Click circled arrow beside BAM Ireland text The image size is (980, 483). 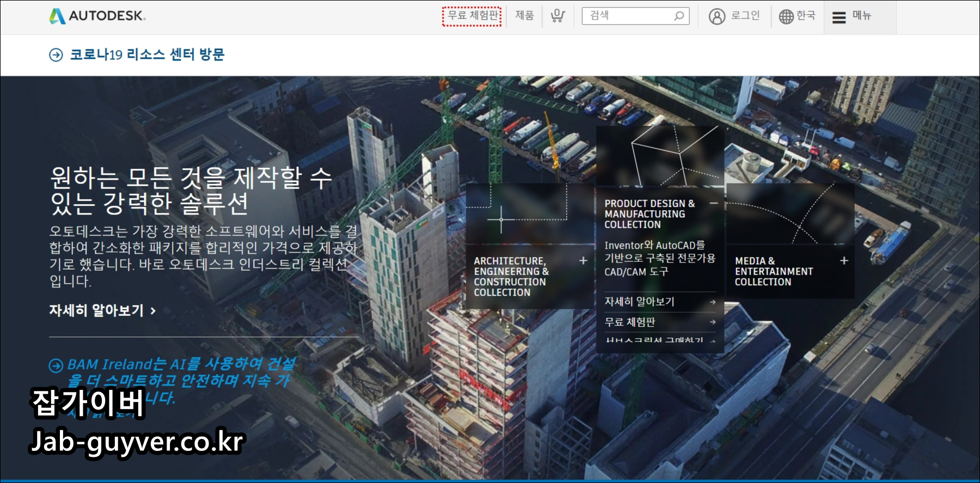point(56,365)
